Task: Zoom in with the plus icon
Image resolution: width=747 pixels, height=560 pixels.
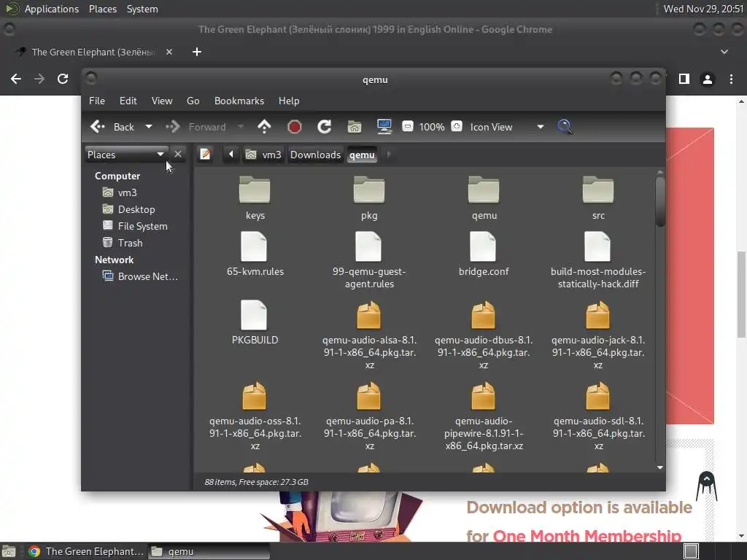Action: [457, 126]
